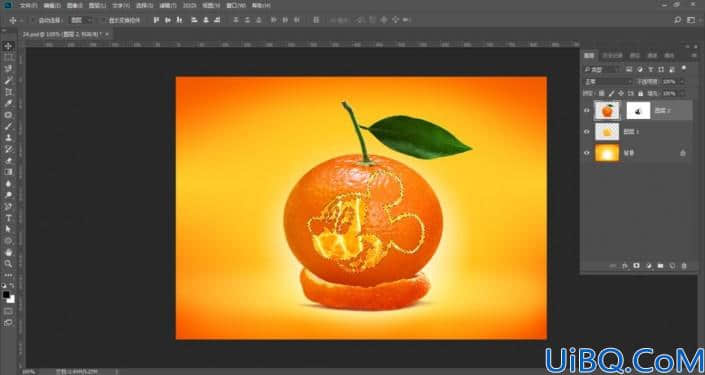The height and width of the screenshot is (375, 705).
Task: Set background color white swatch
Action: point(12,300)
